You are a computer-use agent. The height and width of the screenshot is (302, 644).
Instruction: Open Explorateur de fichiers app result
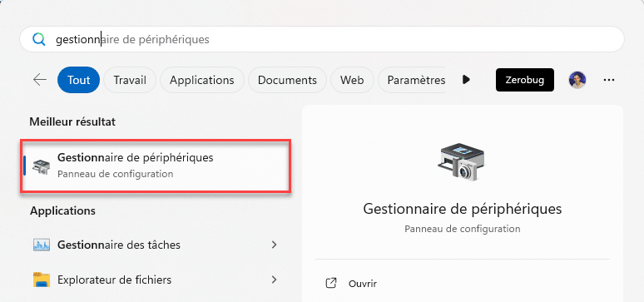156,280
